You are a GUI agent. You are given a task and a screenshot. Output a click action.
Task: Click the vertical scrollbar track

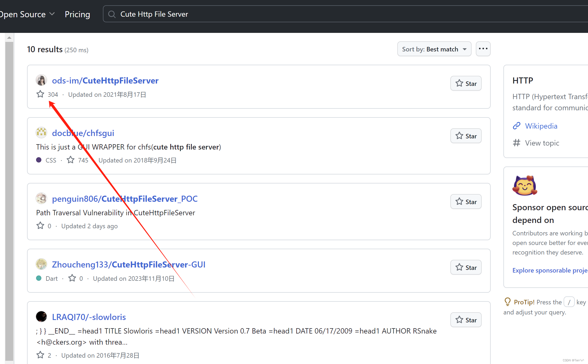point(9,201)
